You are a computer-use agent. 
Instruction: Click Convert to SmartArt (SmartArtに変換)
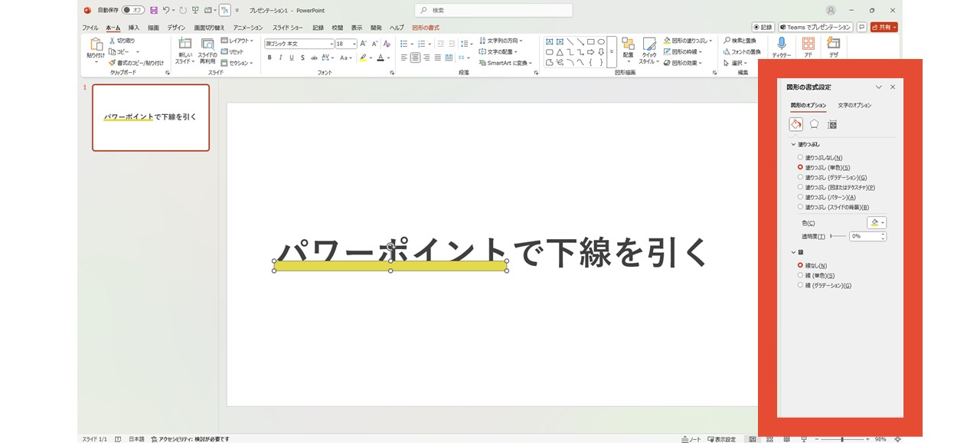coord(505,63)
